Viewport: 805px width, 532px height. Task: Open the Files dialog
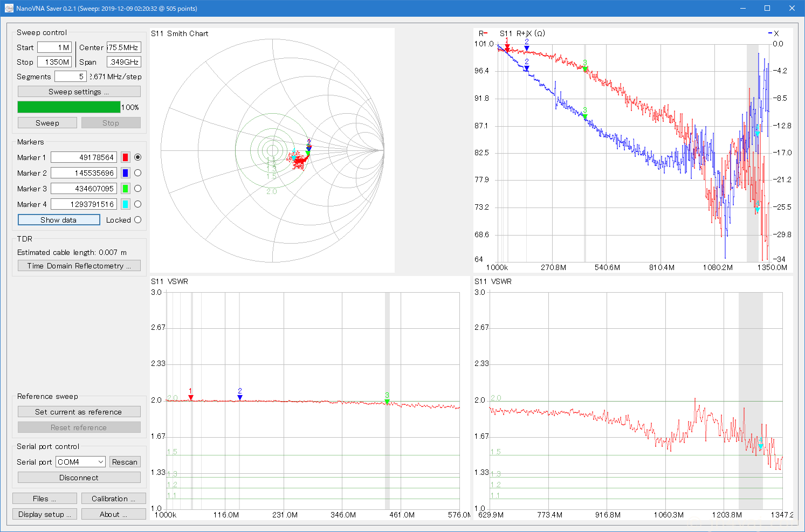coord(45,499)
